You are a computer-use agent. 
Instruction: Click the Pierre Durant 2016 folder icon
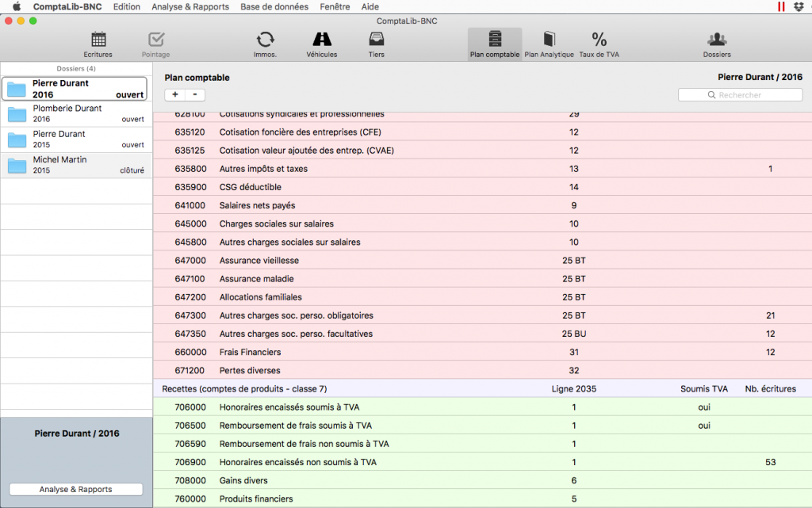pyautogui.click(x=17, y=89)
